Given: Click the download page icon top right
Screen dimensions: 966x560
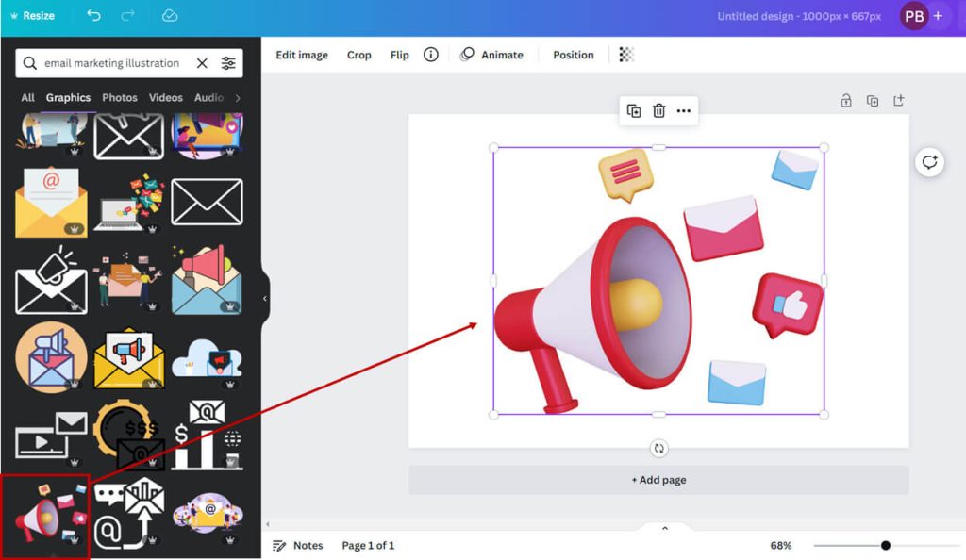Looking at the screenshot, I should pos(898,100).
